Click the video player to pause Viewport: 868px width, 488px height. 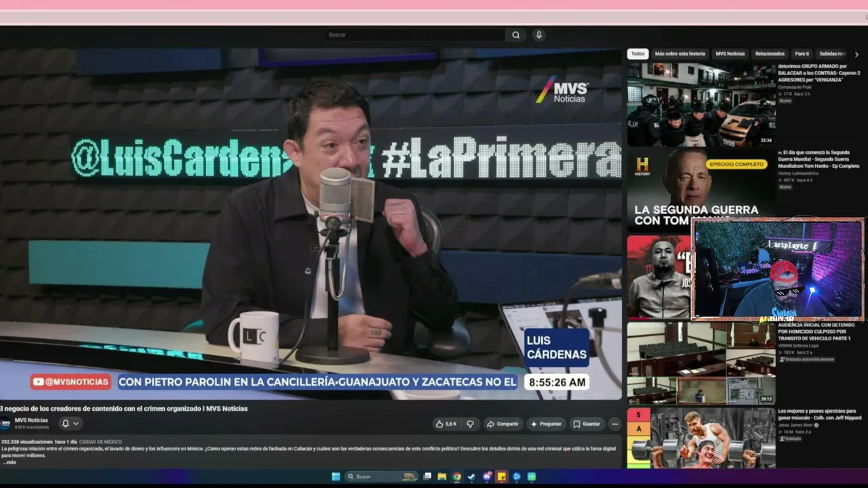pos(311,224)
